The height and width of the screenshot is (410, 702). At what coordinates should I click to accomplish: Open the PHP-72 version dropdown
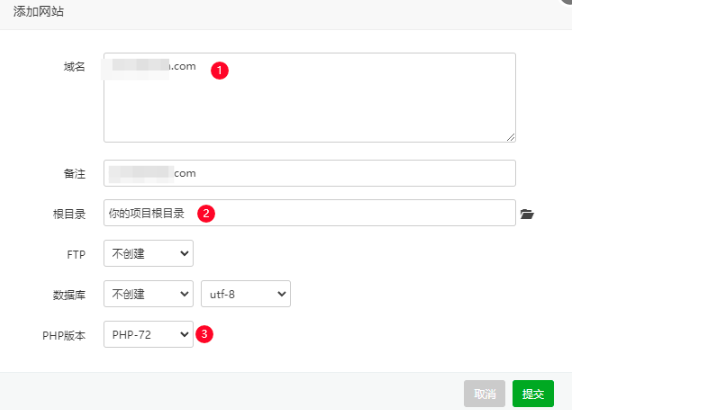(x=148, y=334)
